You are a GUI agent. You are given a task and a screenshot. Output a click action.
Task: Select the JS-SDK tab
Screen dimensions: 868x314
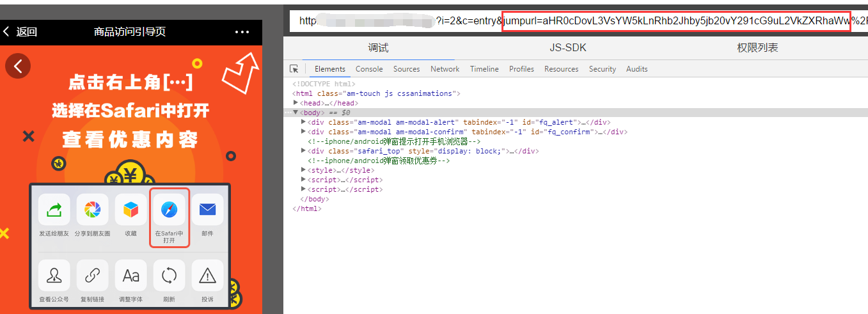click(568, 48)
